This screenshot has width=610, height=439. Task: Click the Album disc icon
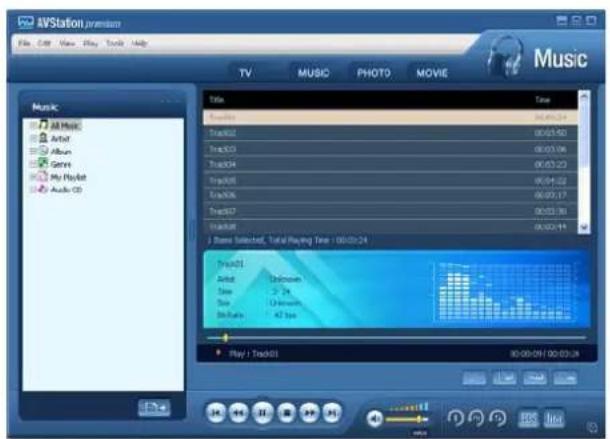point(44,151)
